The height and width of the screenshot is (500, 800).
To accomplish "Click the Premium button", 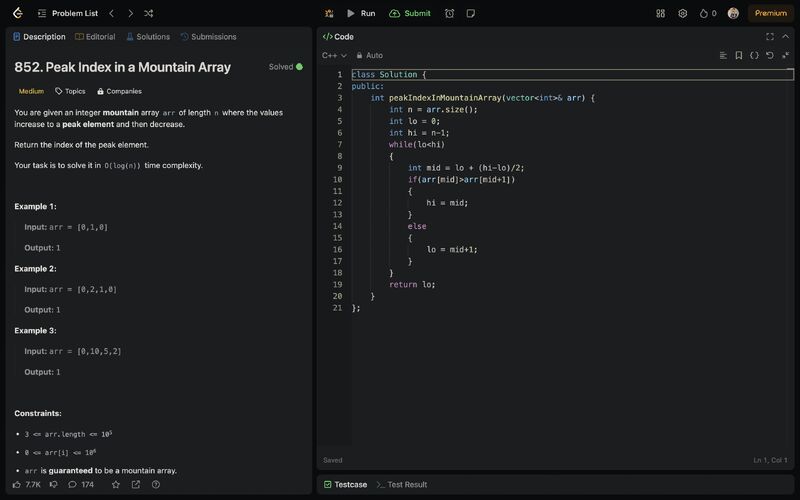I will click(770, 13).
